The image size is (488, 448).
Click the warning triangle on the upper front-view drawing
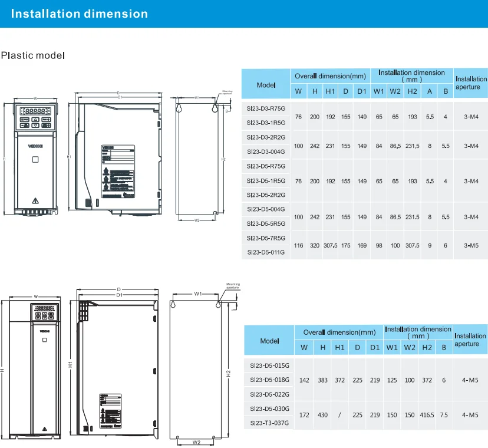click(x=35, y=201)
